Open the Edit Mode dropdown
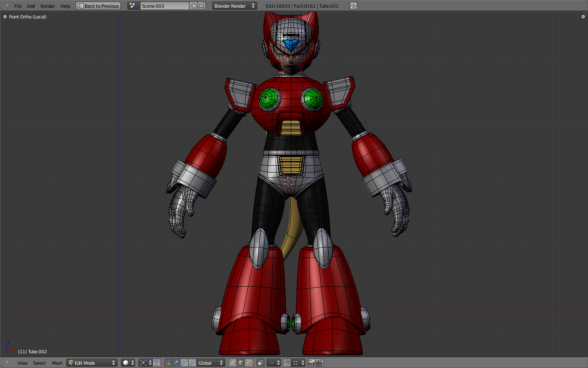The image size is (588, 368). pos(92,363)
